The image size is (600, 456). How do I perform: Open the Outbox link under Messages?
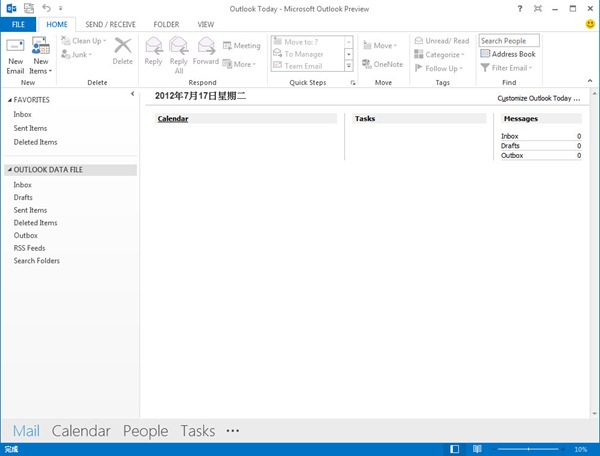pyautogui.click(x=512, y=155)
